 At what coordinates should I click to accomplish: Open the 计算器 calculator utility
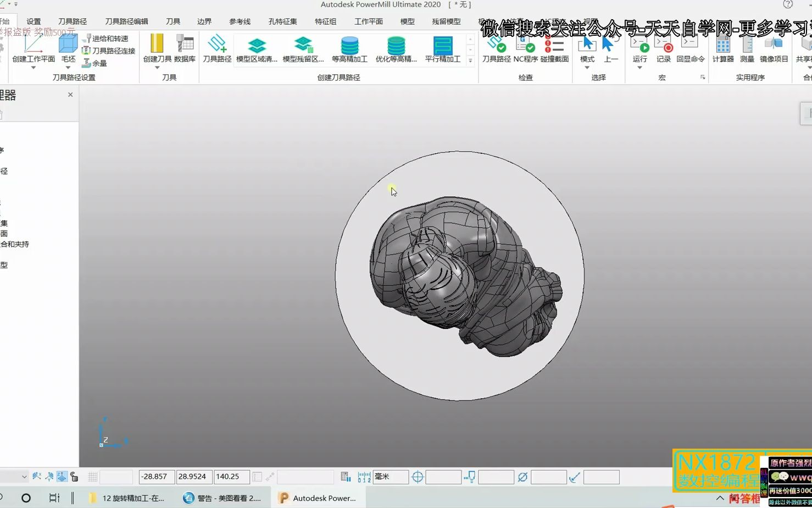723,48
